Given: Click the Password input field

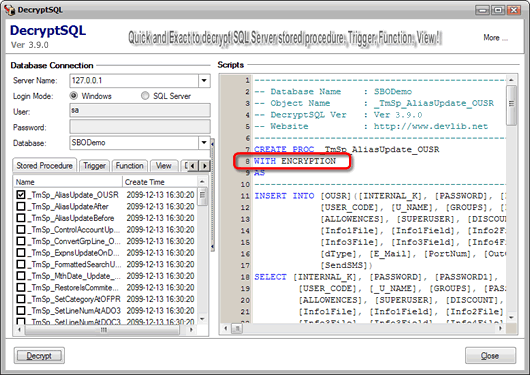Looking at the screenshot, I should 140,127.
